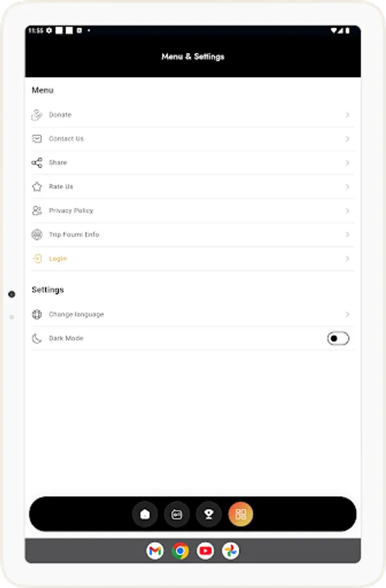Open the Change language globe icon
386x588 pixels.
pyautogui.click(x=37, y=314)
